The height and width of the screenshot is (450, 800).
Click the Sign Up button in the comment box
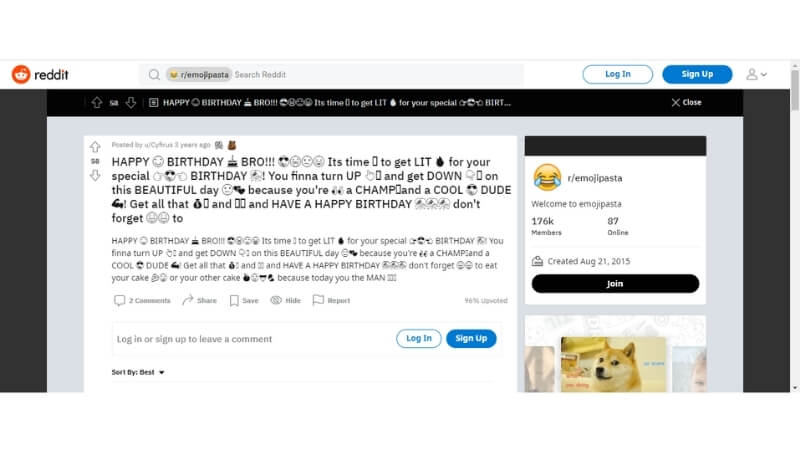click(x=471, y=339)
